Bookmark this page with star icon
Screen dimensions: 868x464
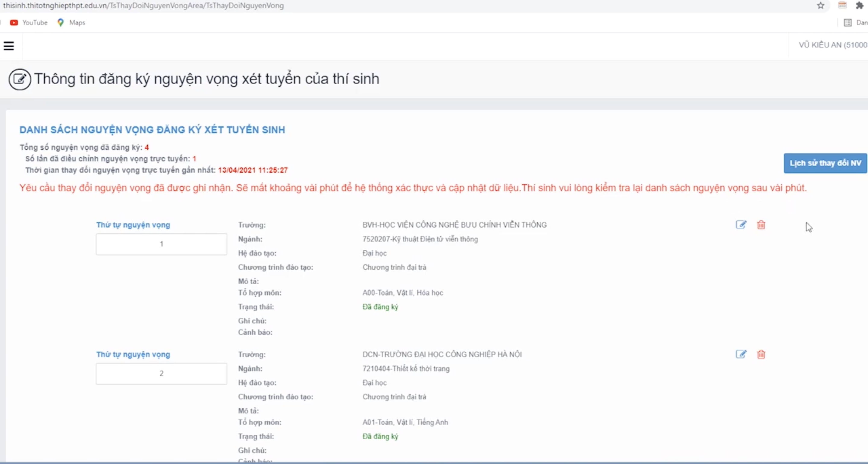(820, 5)
